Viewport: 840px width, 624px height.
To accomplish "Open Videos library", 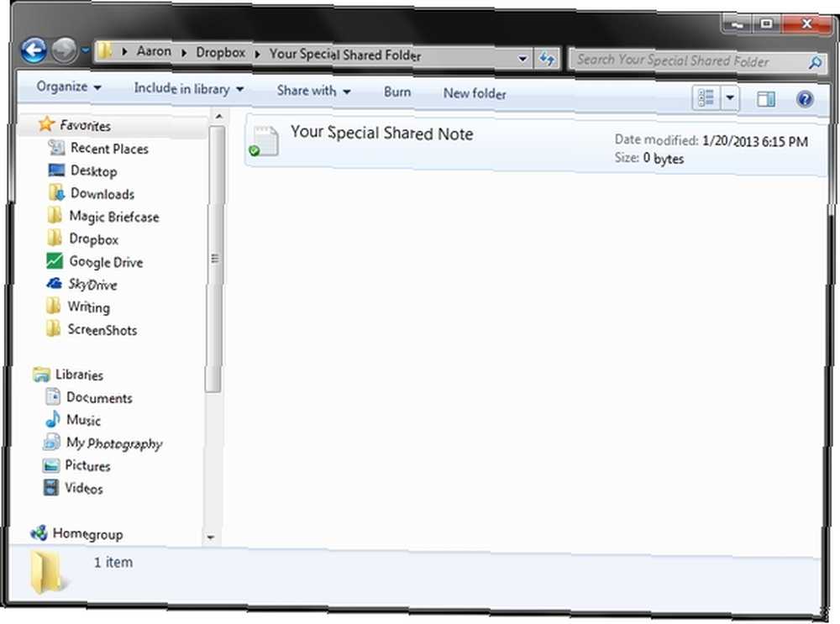I will [83, 488].
